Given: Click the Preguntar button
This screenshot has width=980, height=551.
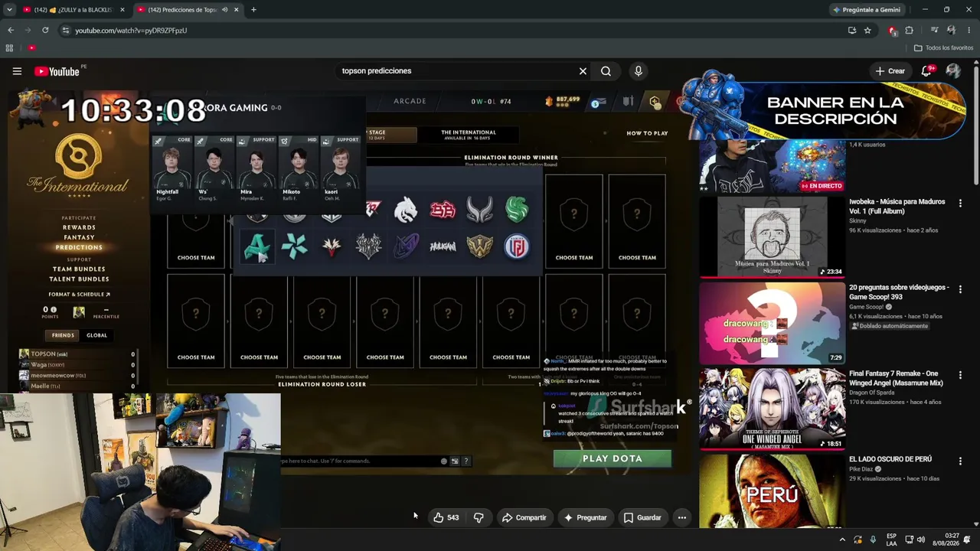Looking at the screenshot, I should click(585, 517).
